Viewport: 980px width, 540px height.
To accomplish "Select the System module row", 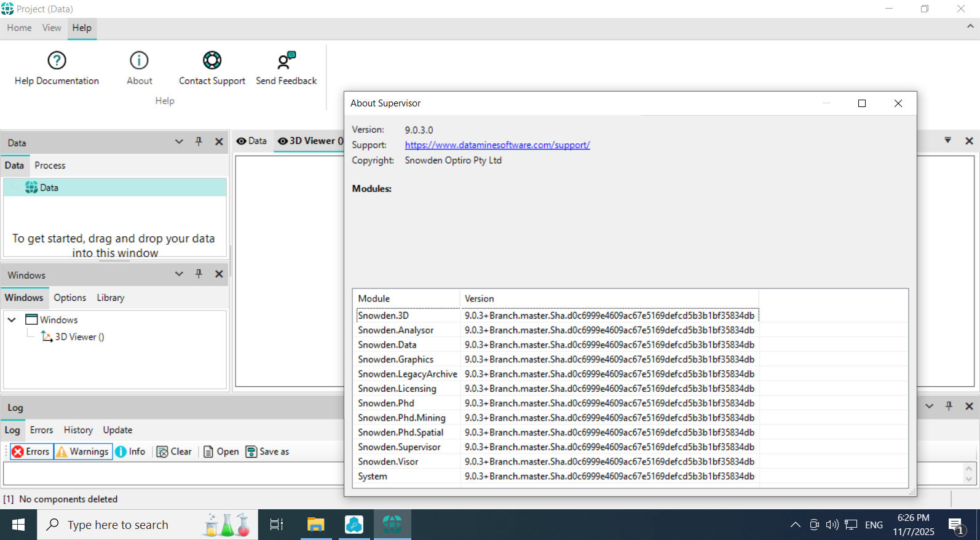I will (x=558, y=476).
